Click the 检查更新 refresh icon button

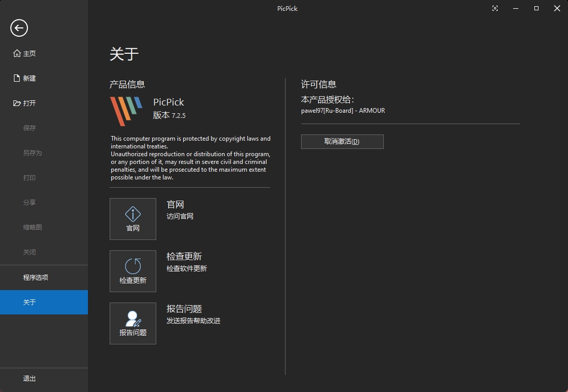133,271
